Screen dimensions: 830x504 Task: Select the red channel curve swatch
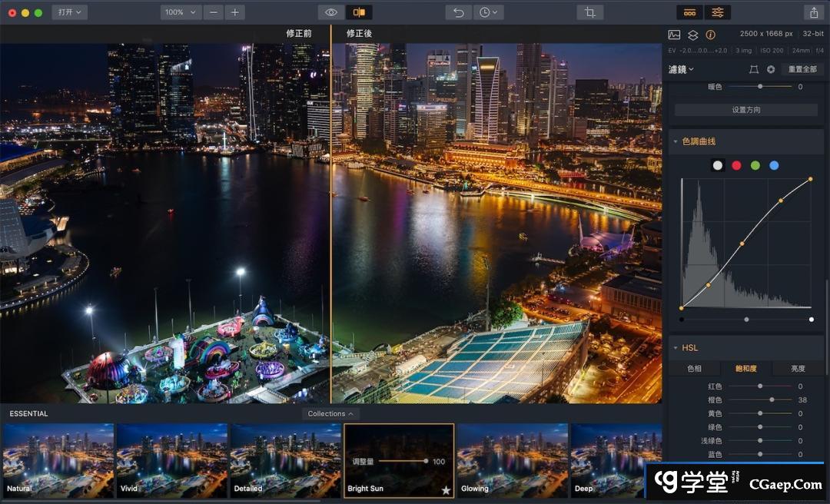pos(736,165)
